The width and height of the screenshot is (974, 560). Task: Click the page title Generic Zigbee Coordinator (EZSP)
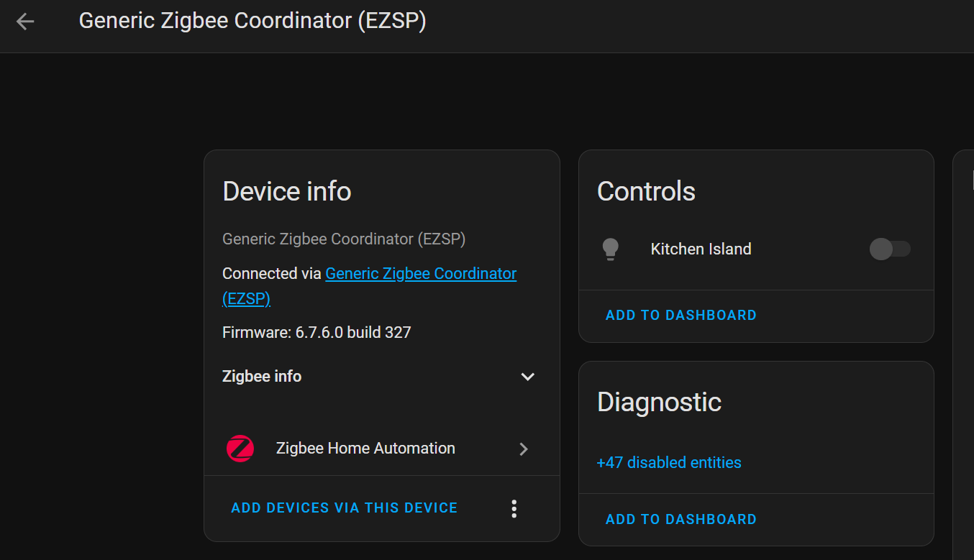[x=252, y=21]
